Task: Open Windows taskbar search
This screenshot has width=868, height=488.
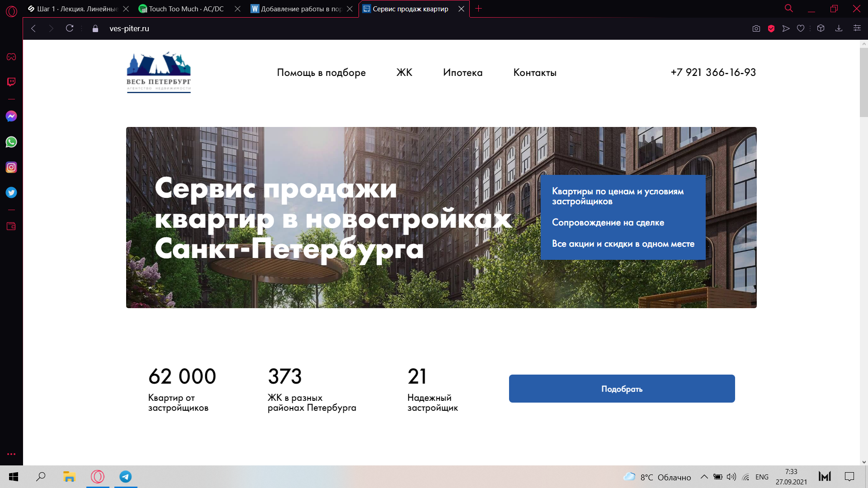Action: [x=41, y=477]
